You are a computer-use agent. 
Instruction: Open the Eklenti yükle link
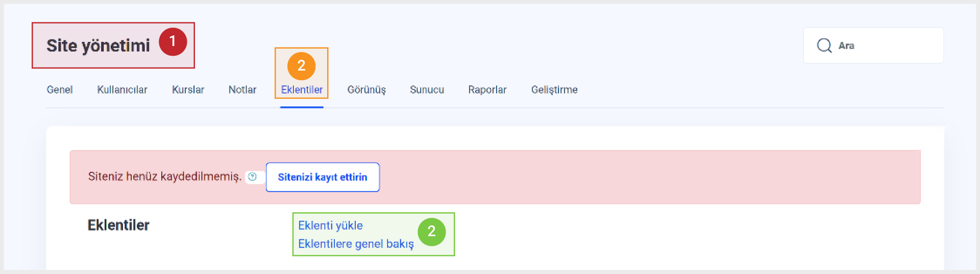[x=330, y=225]
